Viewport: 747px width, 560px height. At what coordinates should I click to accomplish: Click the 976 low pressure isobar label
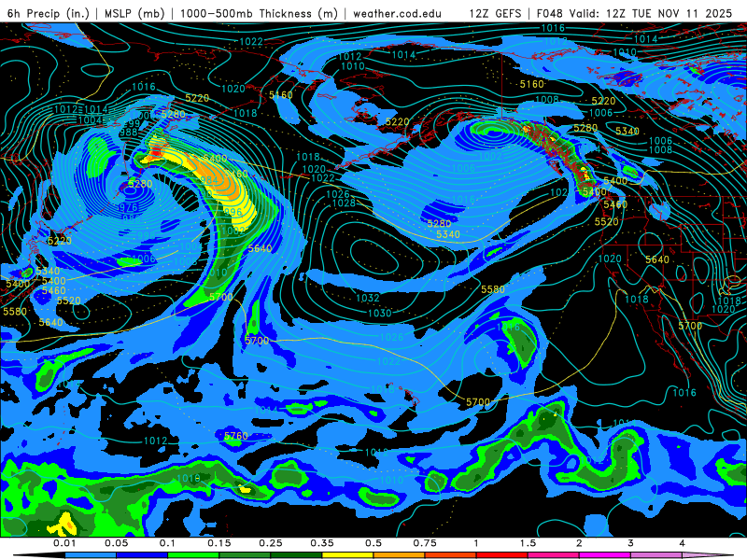coord(127,207)
